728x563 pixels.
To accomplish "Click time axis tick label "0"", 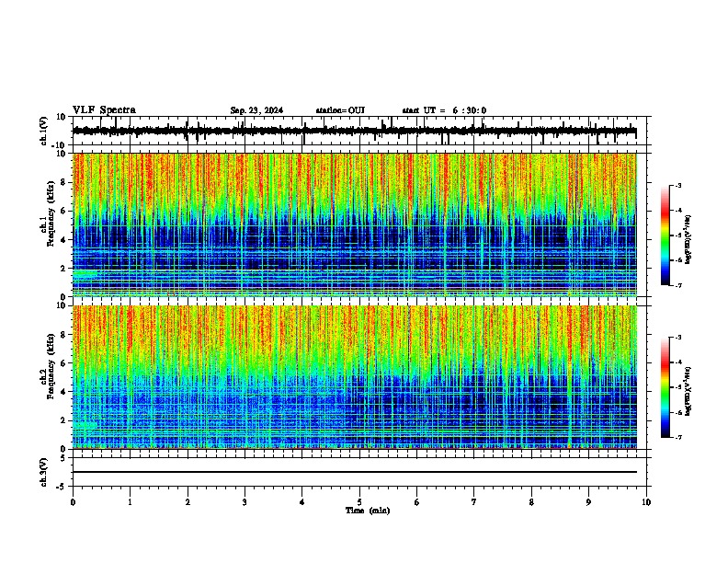I will point(73,502).
